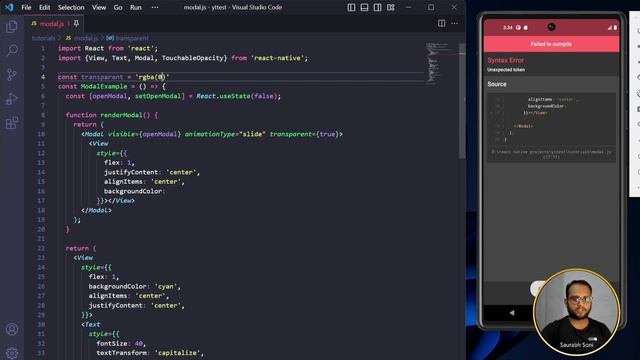640x360 pixels.
Task: Click 'renderModal' function name on line 8
Action: tap(121, 115)
